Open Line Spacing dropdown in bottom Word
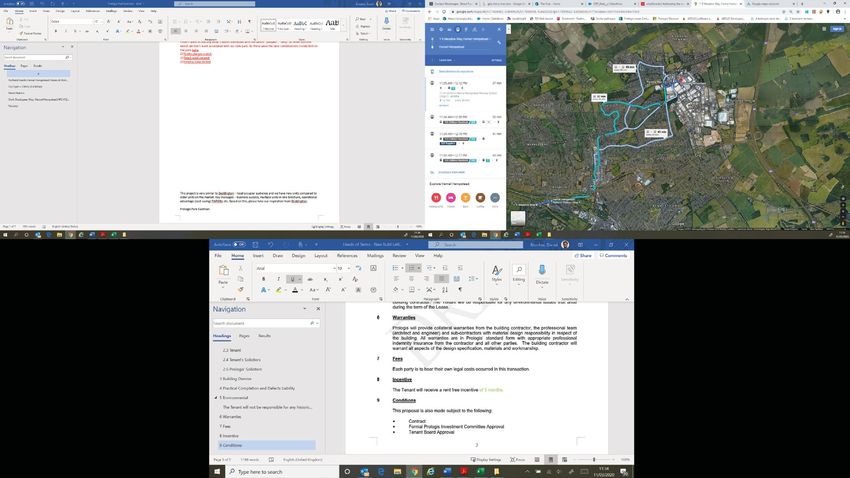Screen dimensions: 850x478 click(473, 279)
